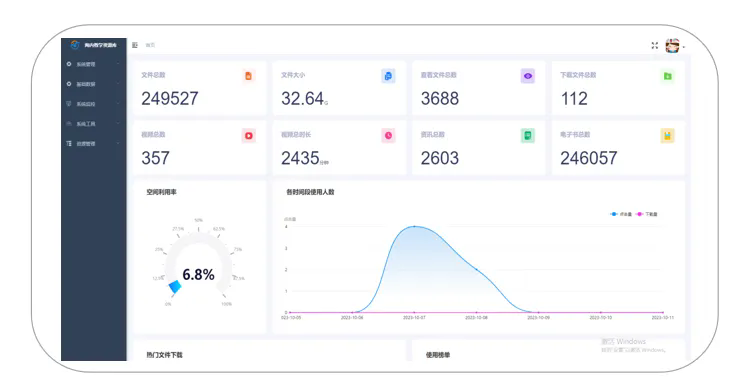Screen dimensions: 738x389
Task: Expand the first sidebar menu with gear icon
Action: click(93, 64)
